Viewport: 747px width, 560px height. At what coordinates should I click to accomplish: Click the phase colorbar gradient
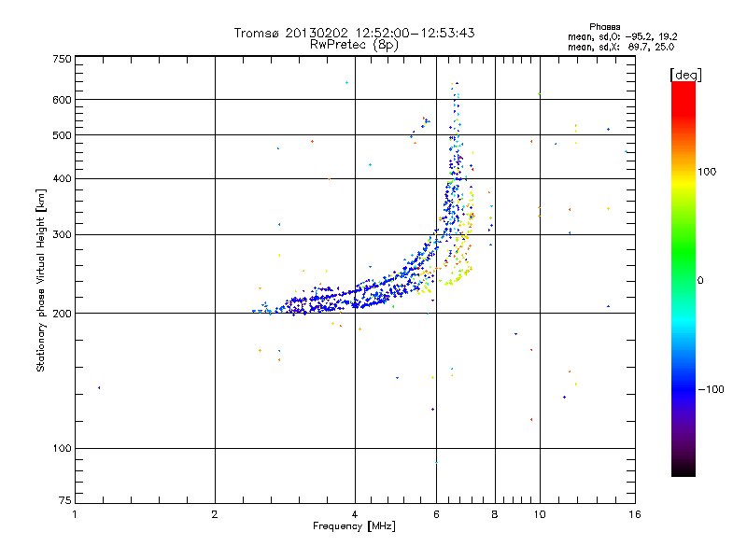684,279
